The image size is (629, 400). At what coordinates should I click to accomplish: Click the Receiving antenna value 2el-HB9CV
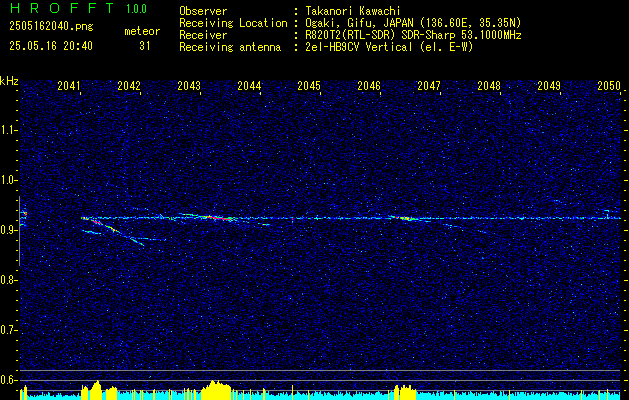point(390,47)
